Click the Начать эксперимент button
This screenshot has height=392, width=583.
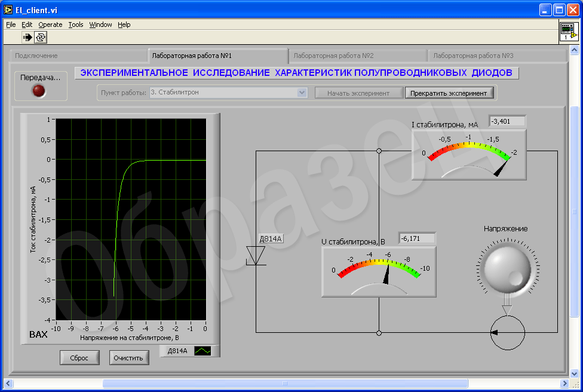click(358, 93)
